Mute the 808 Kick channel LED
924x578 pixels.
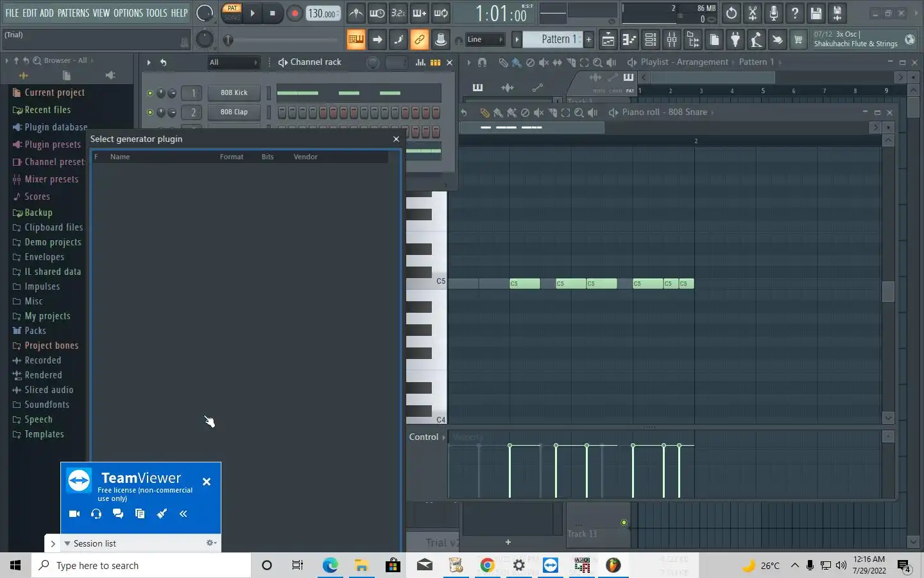(150, 93)
